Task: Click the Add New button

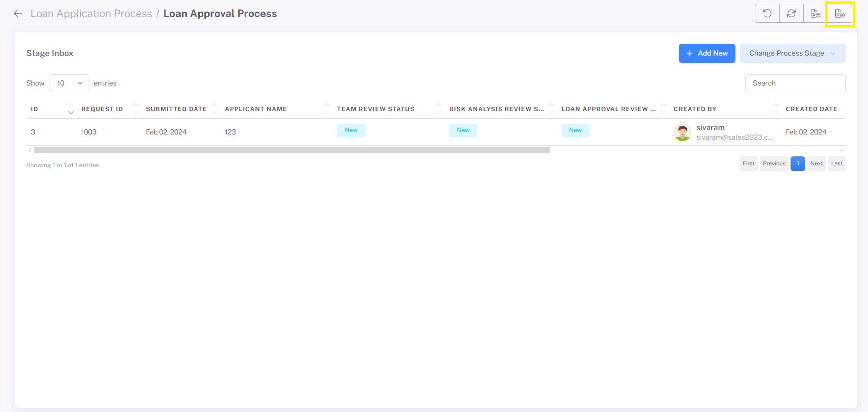Action: [x=707, y=53]
